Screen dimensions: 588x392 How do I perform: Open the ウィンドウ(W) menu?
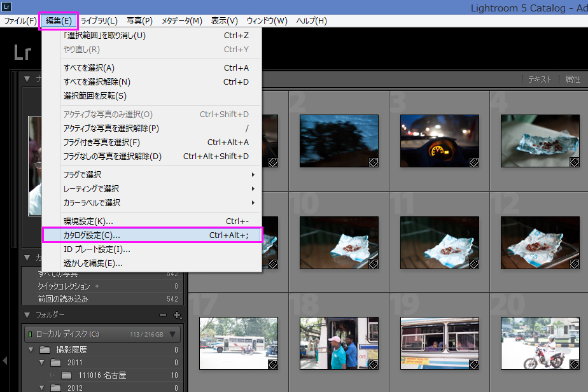point(267,21)
